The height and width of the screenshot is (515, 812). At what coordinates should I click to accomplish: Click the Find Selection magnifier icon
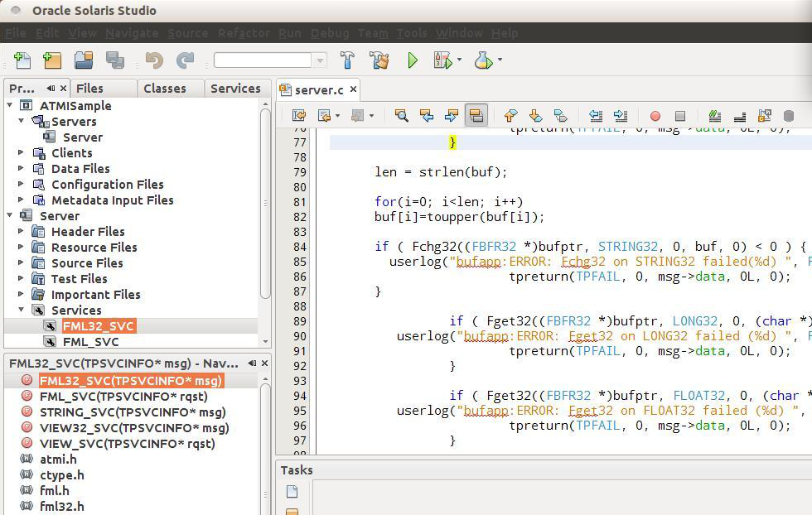click(x=401, y=115)
